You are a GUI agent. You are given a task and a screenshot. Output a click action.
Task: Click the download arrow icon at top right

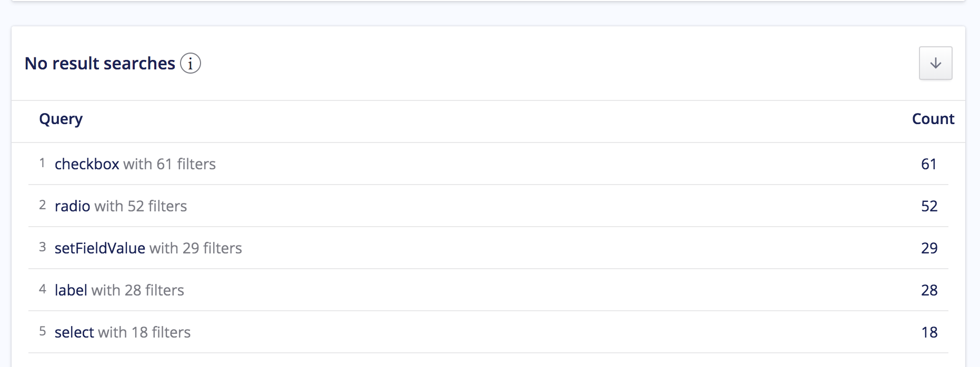[936, 63]
